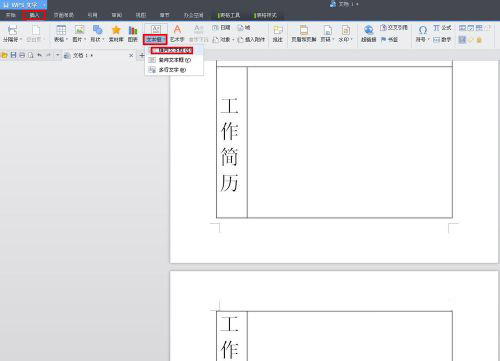Insert a chart via 图表 icon
Viewport: 500px width, 361px height.
click(133, 30)
